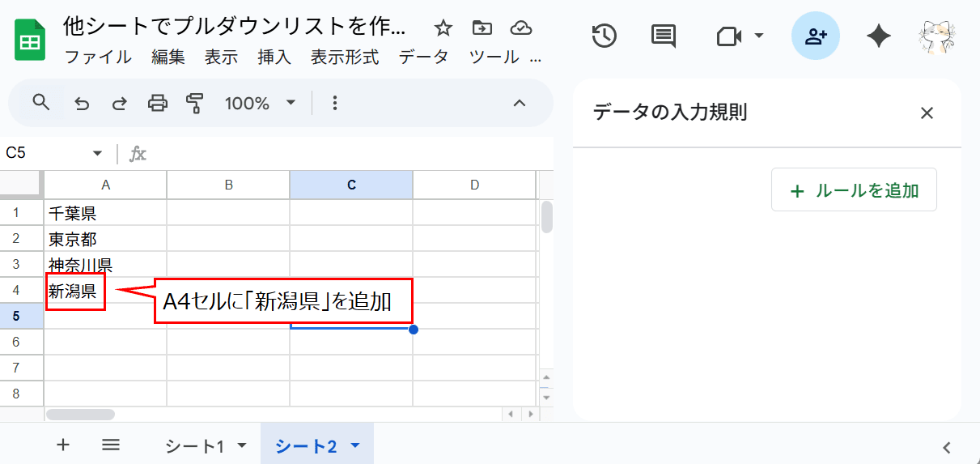Image resolution: width=980 pixels, height=464 pixels.
Task: Search the menus with magnifier icon
Action: point(40,102)
